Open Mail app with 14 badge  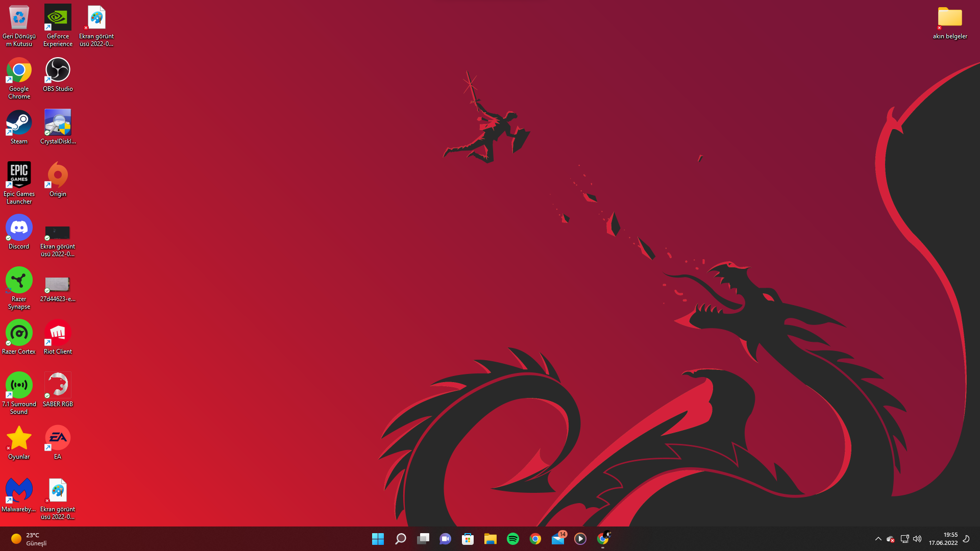(558, 539)
